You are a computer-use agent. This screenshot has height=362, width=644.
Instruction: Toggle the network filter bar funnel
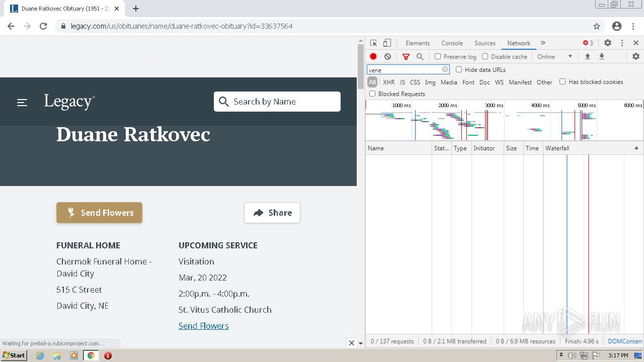[406, 57]
